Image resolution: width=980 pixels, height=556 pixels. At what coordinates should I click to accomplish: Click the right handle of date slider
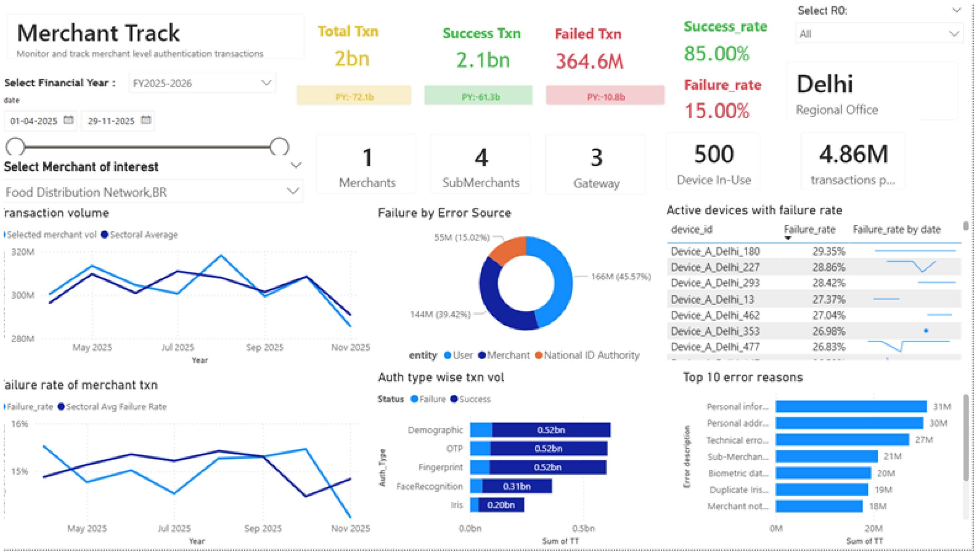pos(279,147)
